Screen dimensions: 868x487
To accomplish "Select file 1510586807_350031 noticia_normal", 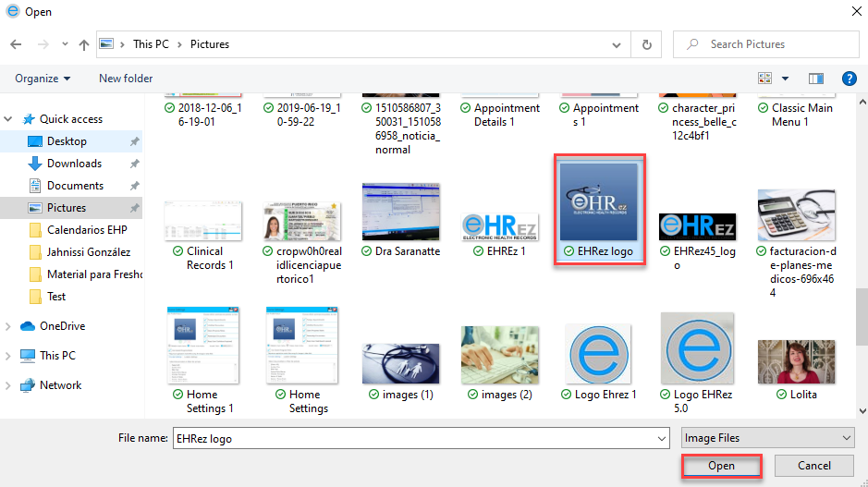I will click(401, 125).
